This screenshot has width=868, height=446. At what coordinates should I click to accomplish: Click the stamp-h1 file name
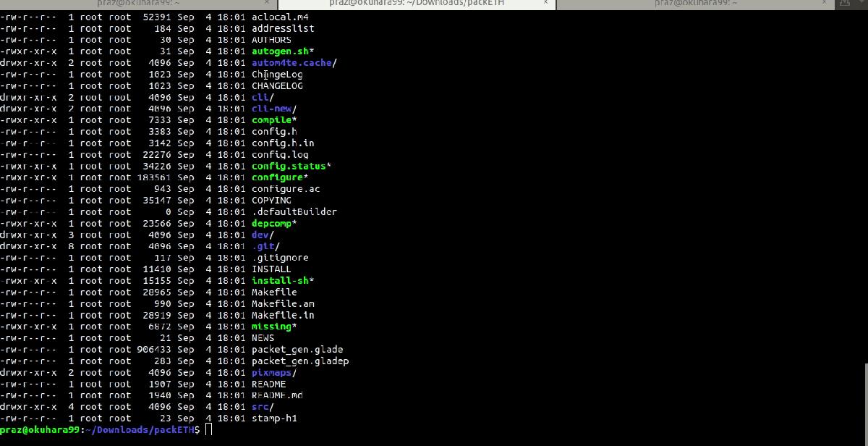pos(274,418)
